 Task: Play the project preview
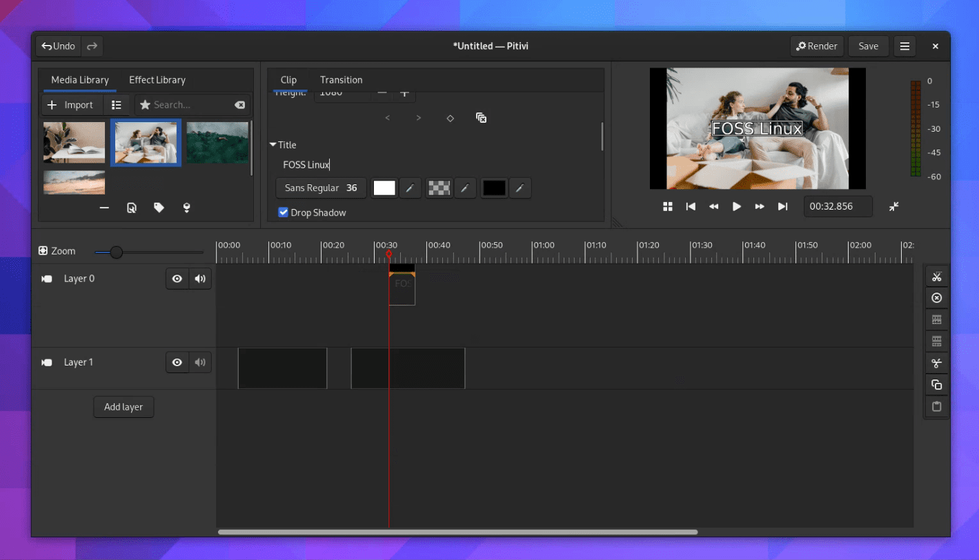[737, 206]
